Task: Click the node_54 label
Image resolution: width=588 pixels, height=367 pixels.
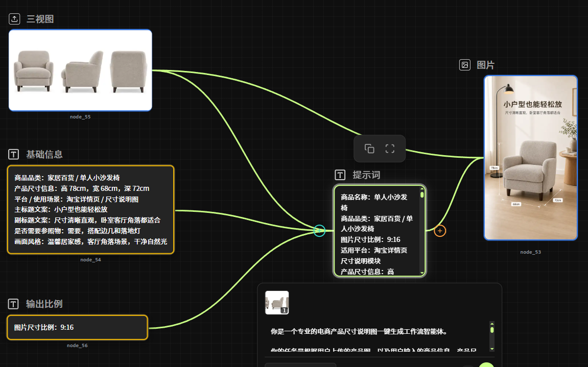Action: click(91, 259)
